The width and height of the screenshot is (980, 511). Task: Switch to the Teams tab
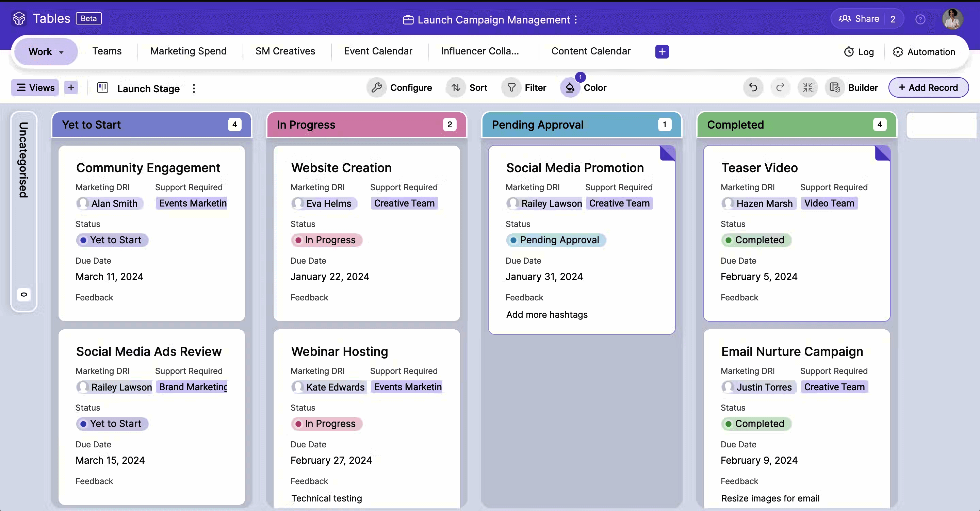(x=107, y=51)
